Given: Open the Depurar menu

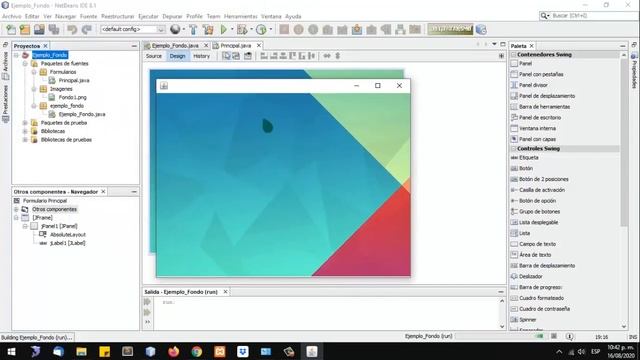Looking at the screenshot, I should pos(172,16).
